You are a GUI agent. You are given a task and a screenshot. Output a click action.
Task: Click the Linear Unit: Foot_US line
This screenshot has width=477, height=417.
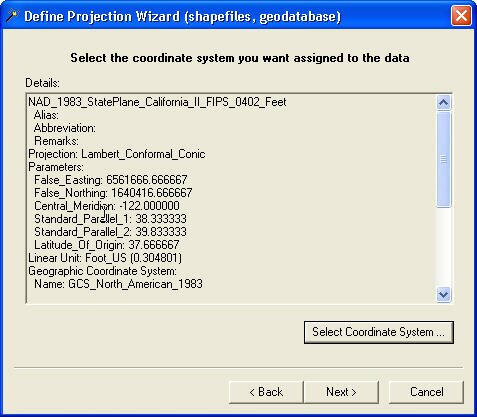point(105,258)
